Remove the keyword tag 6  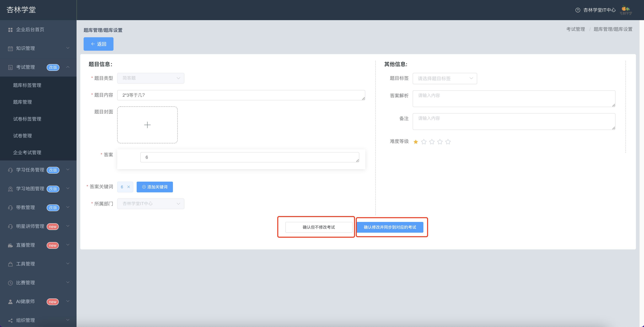coord(128,187)
